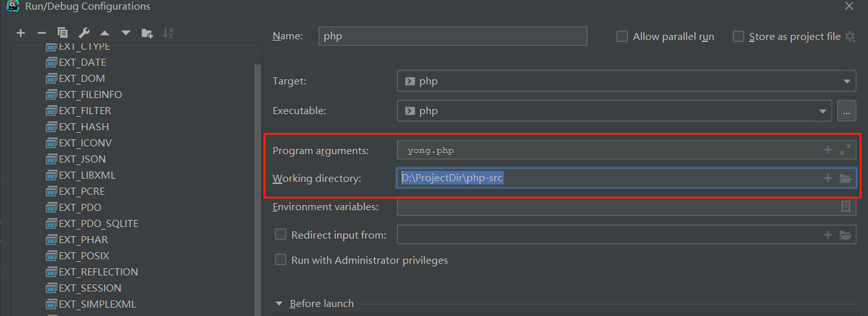
Task: Sort configurations alphabetically
Action: coord(168,33)
